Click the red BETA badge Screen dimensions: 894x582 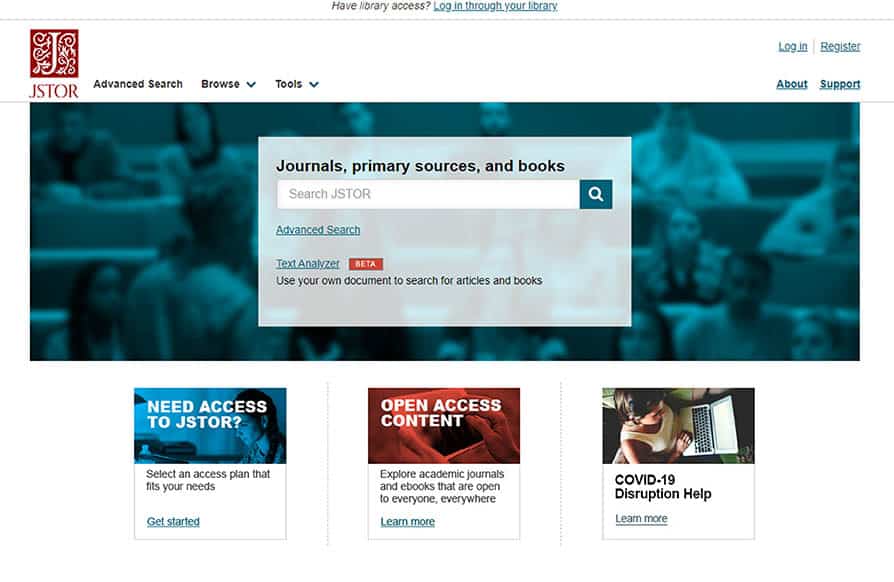365,264
